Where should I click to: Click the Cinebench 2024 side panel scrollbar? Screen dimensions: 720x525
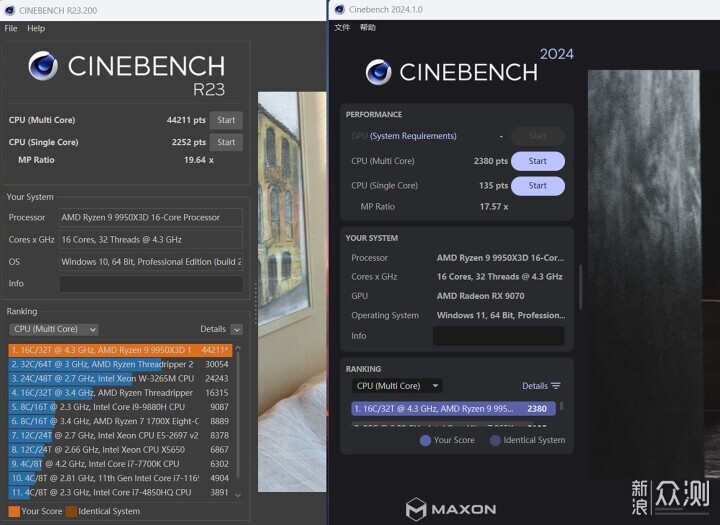(x=580, y=287)
